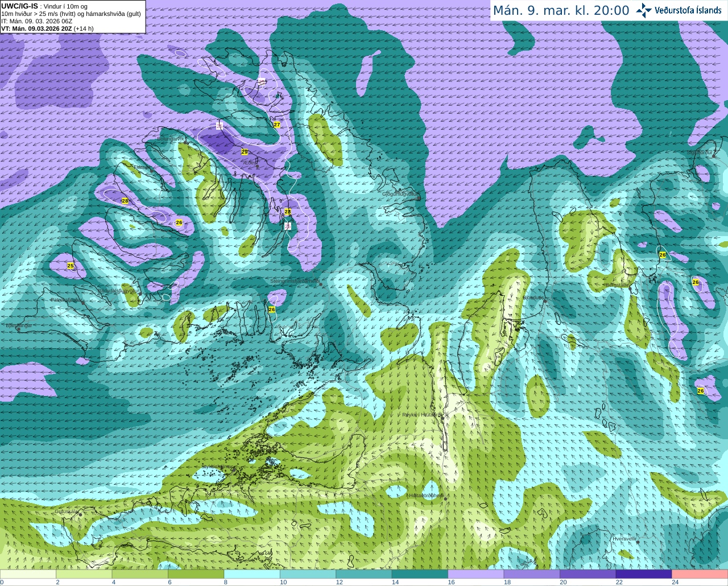Click the pink above-24 m/s legend swatch
728x586 pixels.
coord(700,574)
